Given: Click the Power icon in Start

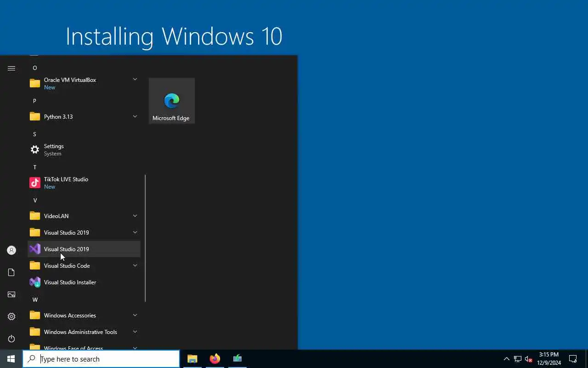Looking at the screenshot, I should point(11,339).
